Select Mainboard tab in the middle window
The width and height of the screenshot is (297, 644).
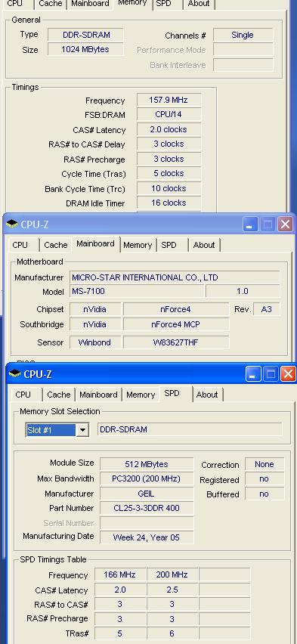point(95,243)
